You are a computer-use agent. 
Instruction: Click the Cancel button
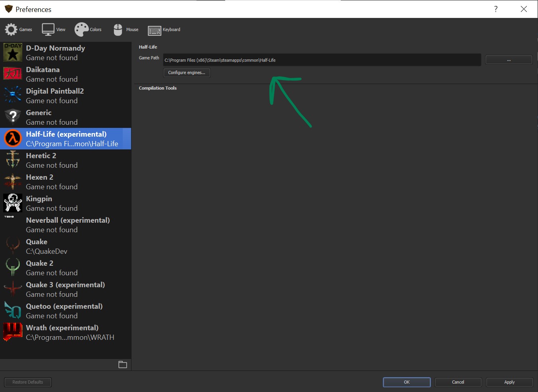(458, 382)
